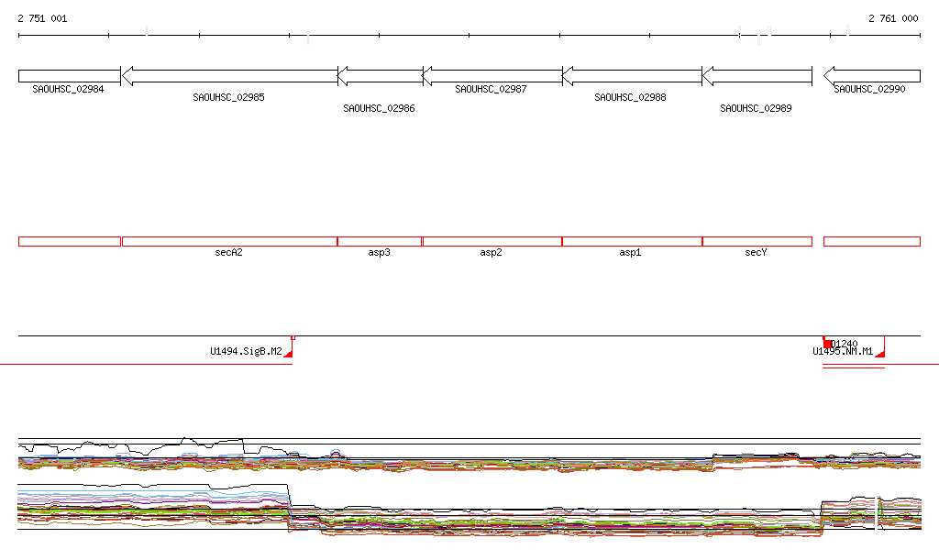Click the red asp1 annotation box

coord(632,241)
